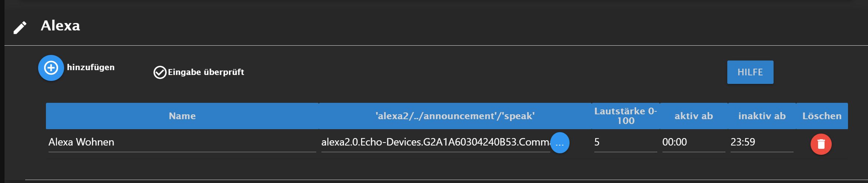Open object browser via three-dots button

click(560, 143)
